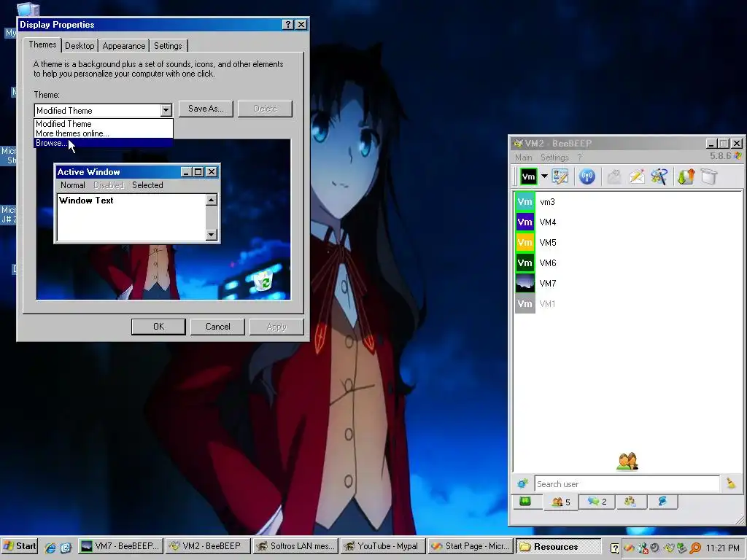
Task: Switch to YouTube - Mypal taskbar button
Action: (382, 546)
